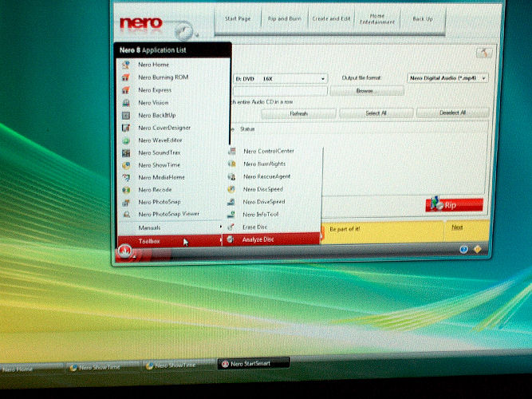Click the second Nero ShowTime taskbar button
This screenshot has width=532, height=399.
tap(177, 365)
